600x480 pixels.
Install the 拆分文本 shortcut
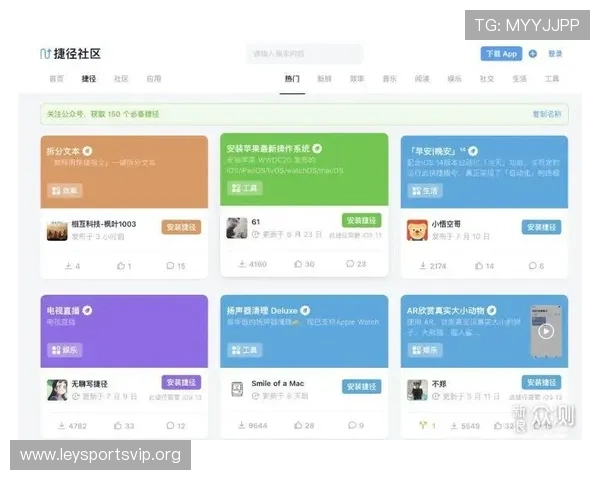181,227
